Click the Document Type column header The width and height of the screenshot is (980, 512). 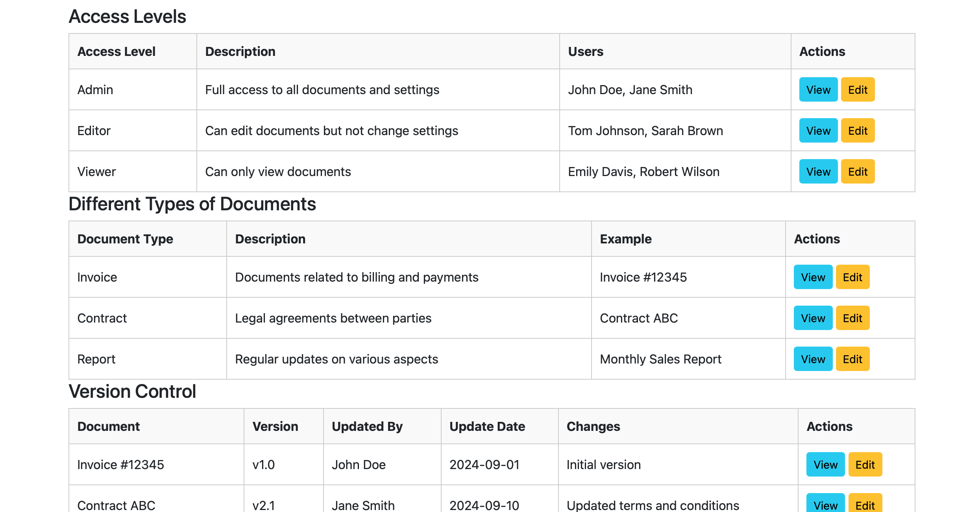pos(125,239)
